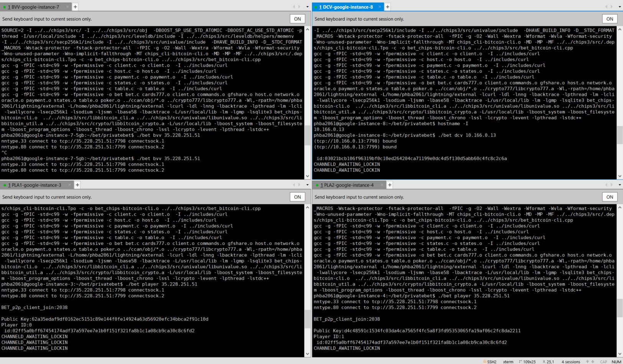Open tab list dropdown in PLA1 pane

(x=307, y=185)
